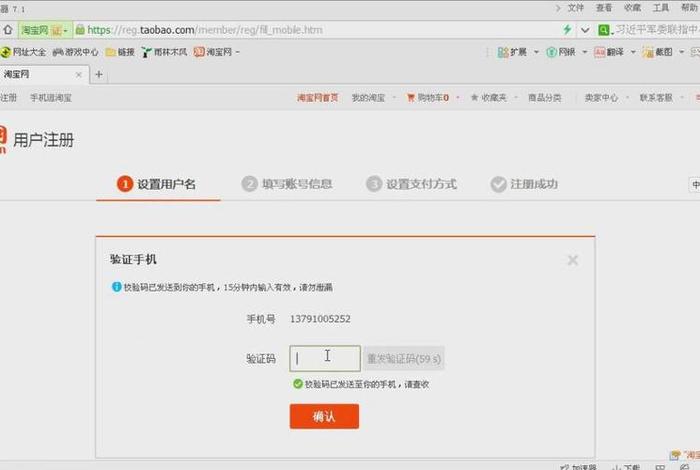This screenshot has height=470, width=700.
Task: Open the 帮助 menu
Action: 689,8
